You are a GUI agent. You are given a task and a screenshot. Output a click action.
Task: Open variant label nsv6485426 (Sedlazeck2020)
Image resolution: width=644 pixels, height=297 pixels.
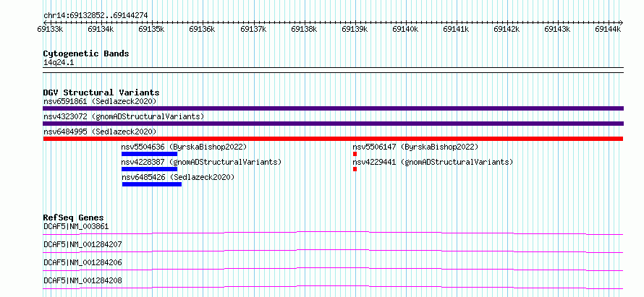click(178, 177)
